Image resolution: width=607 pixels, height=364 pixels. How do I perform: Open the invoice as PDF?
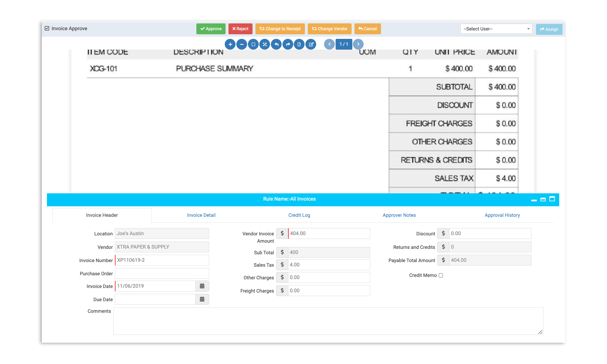pos(299,44)
